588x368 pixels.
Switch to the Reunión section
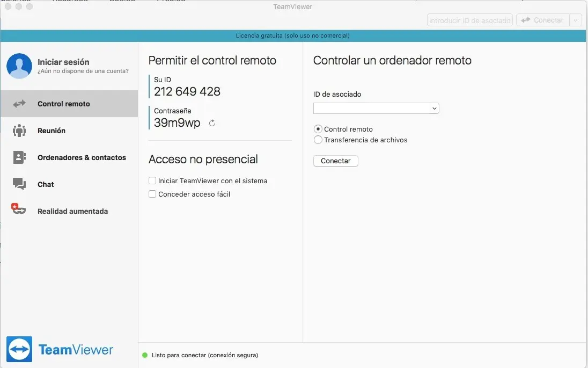(x=69, y=131)
